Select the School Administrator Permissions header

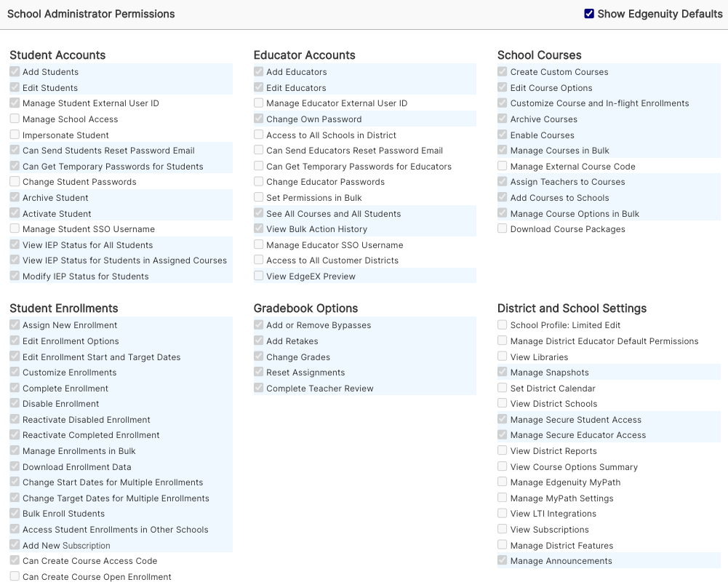click(x=91, y=13)
